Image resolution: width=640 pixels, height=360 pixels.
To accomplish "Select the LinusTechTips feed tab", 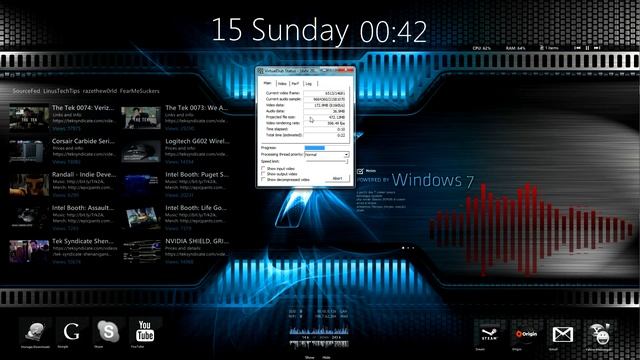I will [61, 91].
